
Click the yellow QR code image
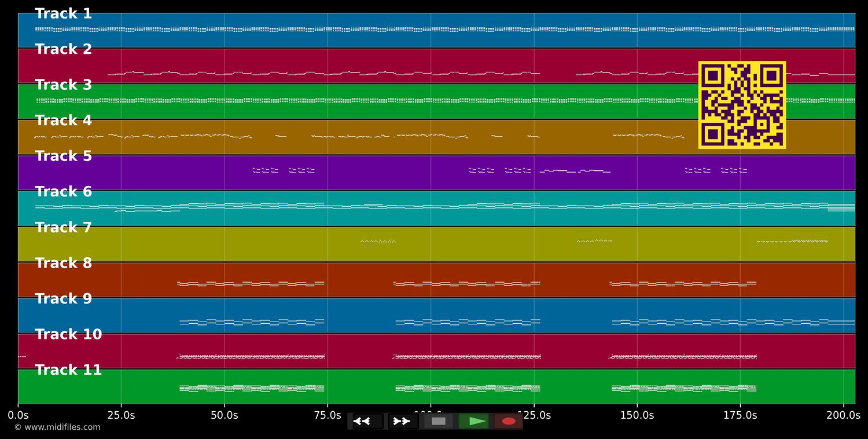click(742, 105)
